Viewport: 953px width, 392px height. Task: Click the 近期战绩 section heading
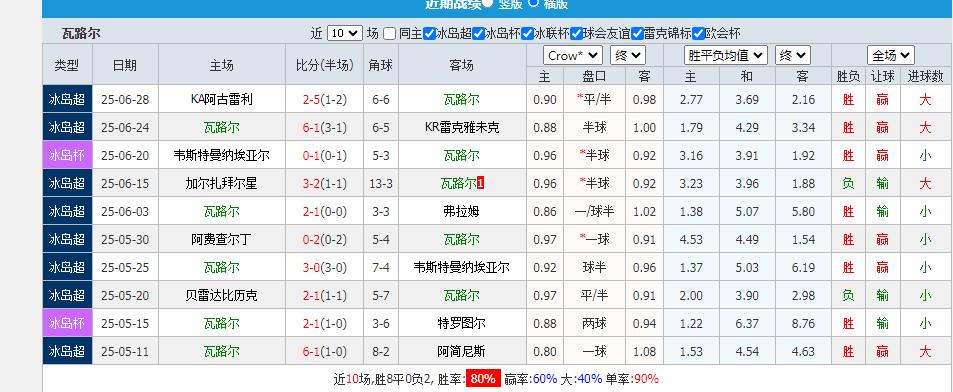pos(452,3)
